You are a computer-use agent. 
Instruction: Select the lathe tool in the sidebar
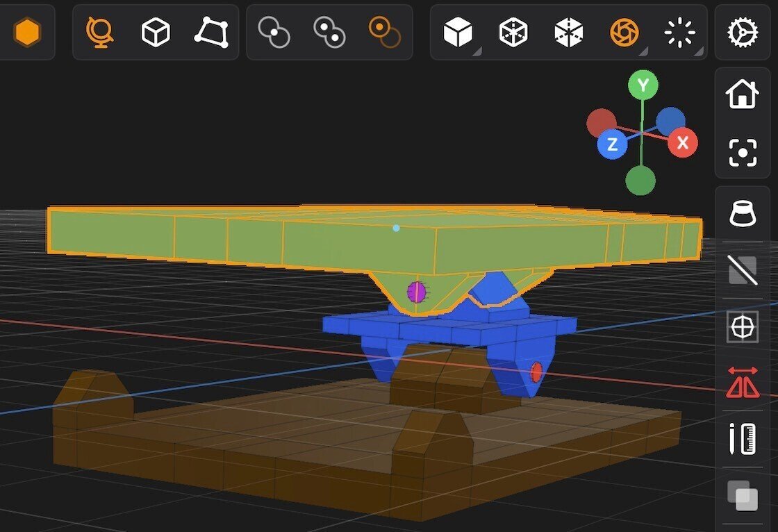click(742, 213)
